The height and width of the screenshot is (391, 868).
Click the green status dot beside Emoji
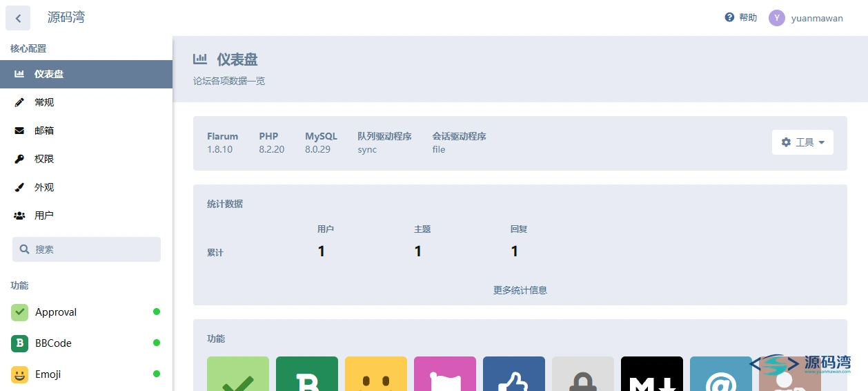[157, 374]
